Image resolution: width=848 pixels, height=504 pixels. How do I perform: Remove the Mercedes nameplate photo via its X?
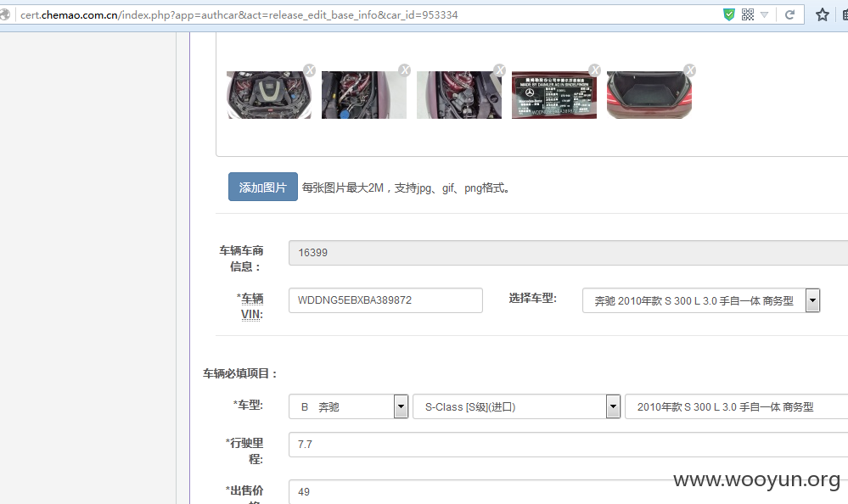point(595,70)
